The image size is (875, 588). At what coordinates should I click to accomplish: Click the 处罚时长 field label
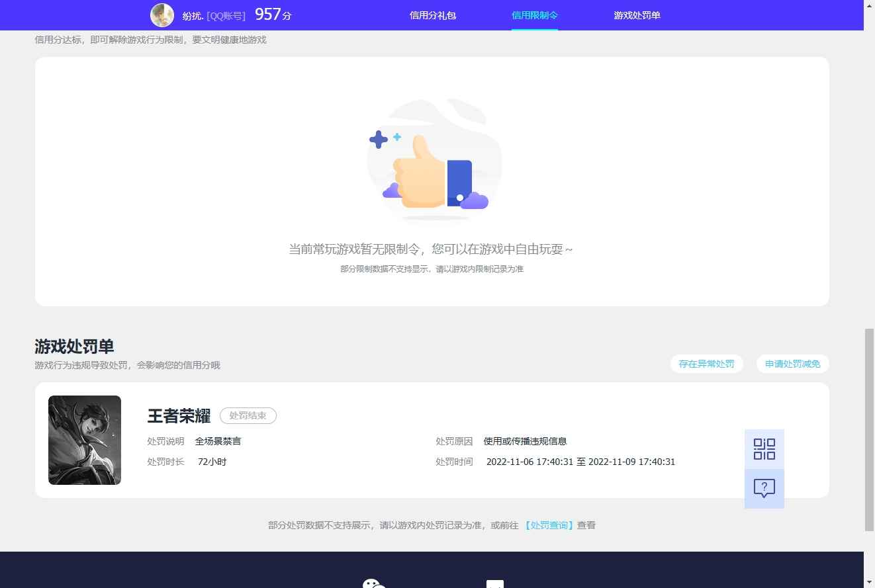[166, 462]
